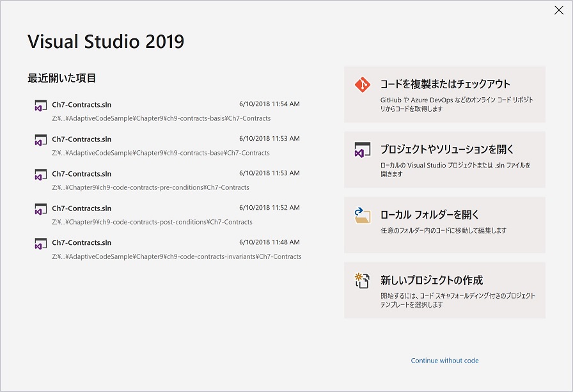Click the purple open project/solution icon
573x392 pixels.
coord(362,148)
